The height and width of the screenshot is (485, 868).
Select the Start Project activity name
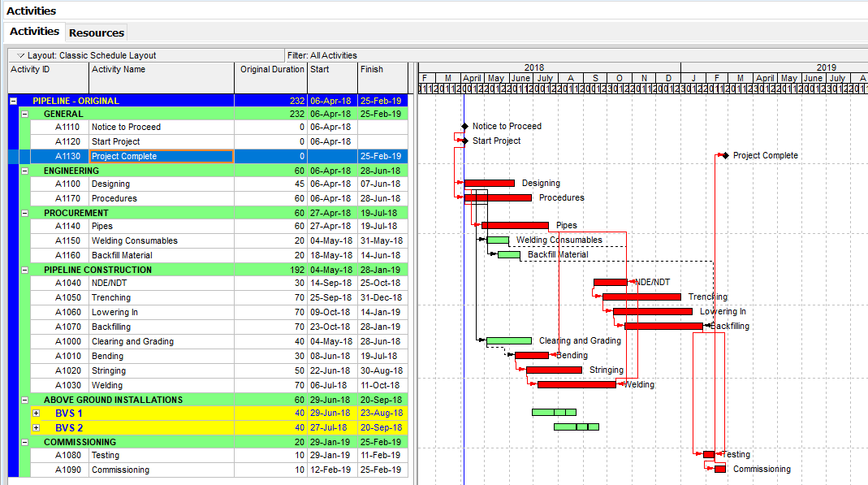click(115, 141)
